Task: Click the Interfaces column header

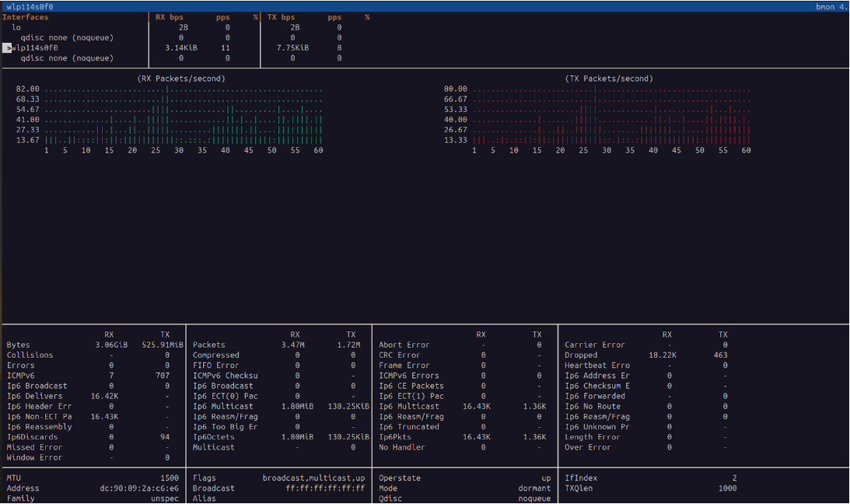Action: (x=26, y=17)
